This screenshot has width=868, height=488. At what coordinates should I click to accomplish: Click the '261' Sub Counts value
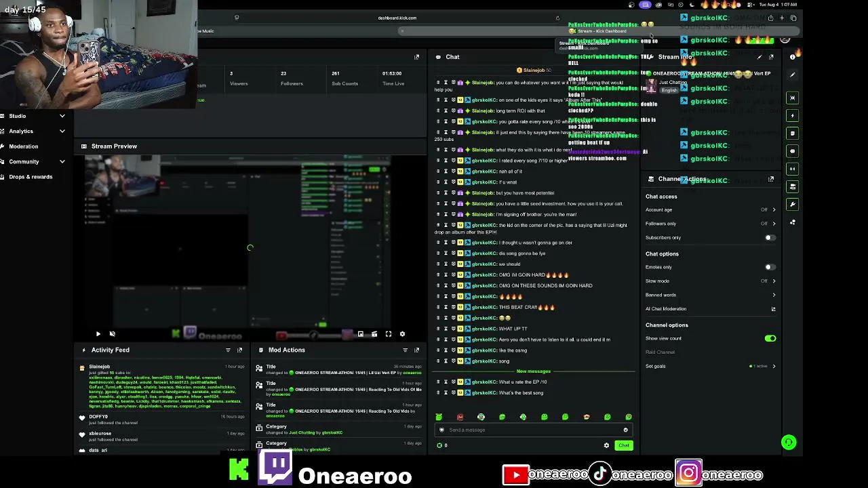pyautogui.click(x=336, y=73)
